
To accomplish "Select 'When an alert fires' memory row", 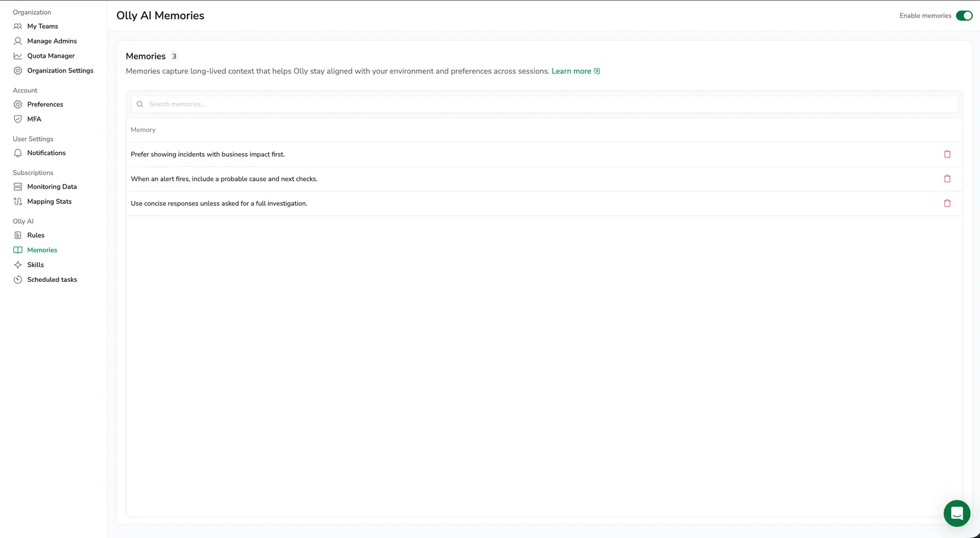I will point(544,179).
